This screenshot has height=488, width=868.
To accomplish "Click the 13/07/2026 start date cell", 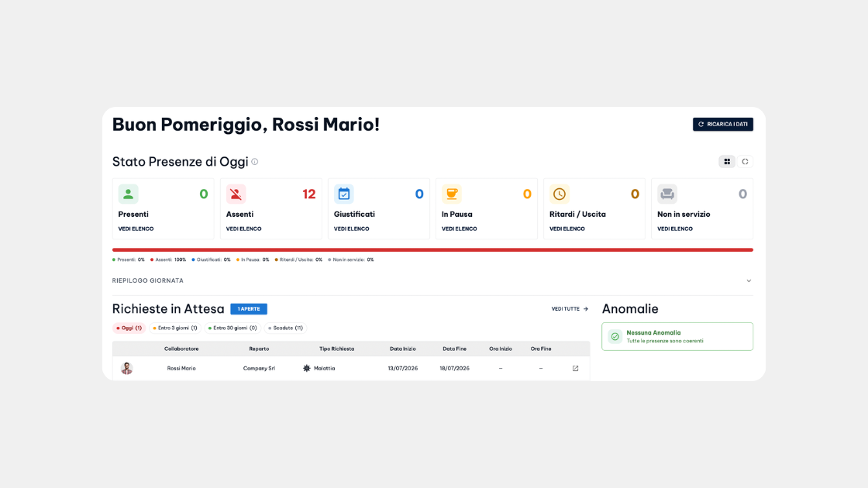I will 402,368.
